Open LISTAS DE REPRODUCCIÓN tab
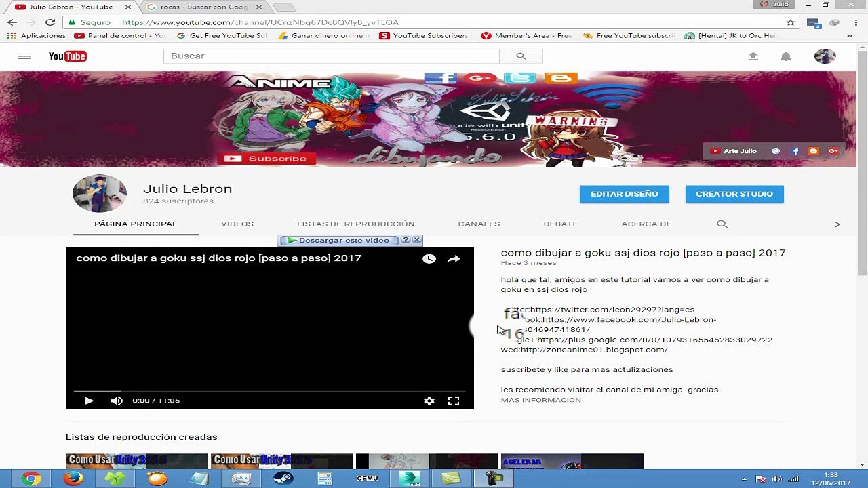Screen dimensions: 868x488 click(x=356, y=224)
